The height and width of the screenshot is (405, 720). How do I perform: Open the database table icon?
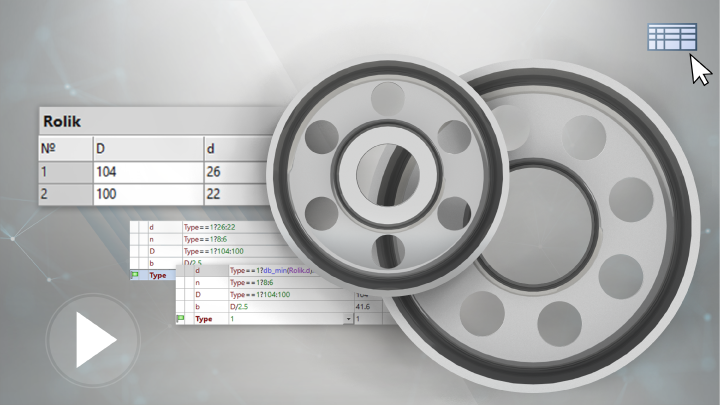click(x=671, y=38)
